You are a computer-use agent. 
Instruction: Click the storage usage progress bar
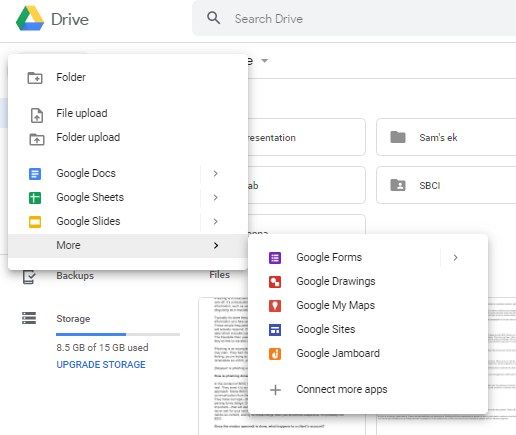(118, 334)
